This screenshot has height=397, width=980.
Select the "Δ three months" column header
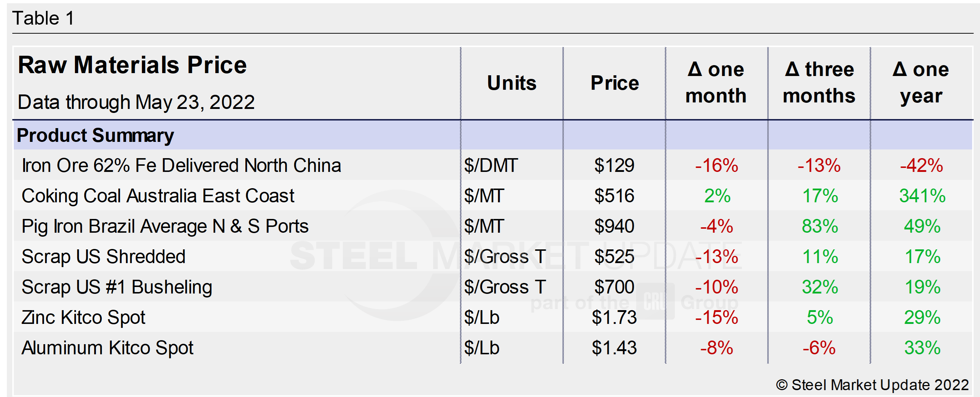click(819, 83)
